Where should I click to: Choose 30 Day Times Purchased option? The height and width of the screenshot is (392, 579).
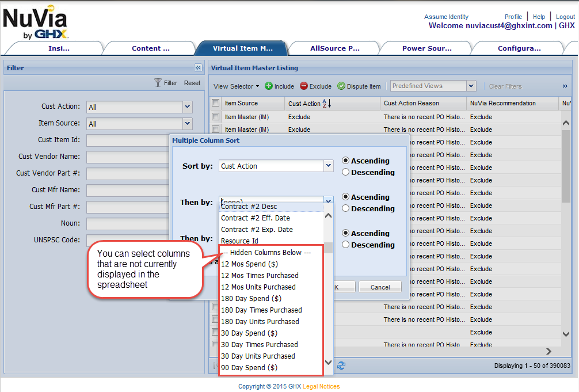(272, 344)
